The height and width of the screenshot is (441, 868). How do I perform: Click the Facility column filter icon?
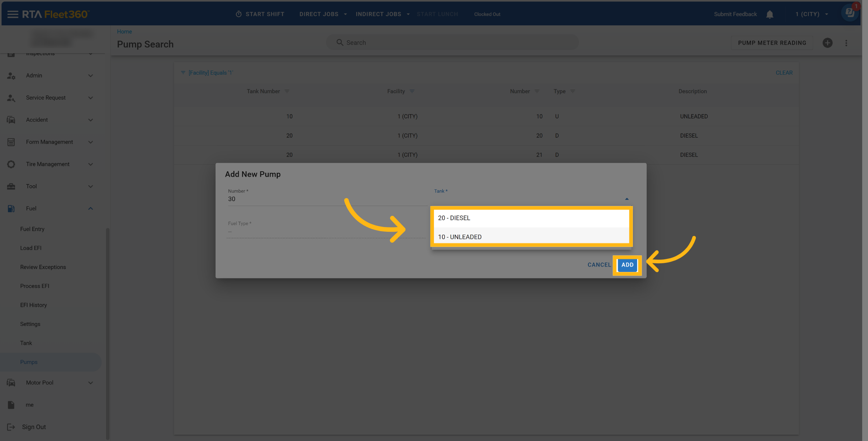point(412,91)
